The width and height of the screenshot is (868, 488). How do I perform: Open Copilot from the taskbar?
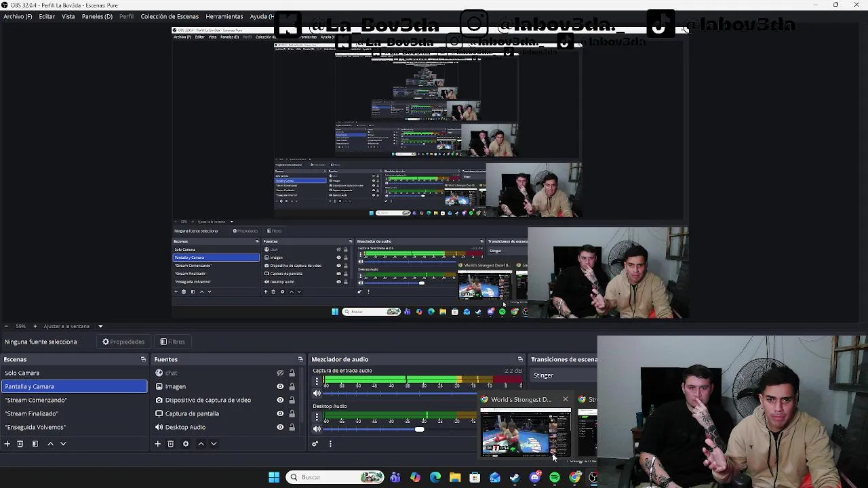(x=415, y=477)
